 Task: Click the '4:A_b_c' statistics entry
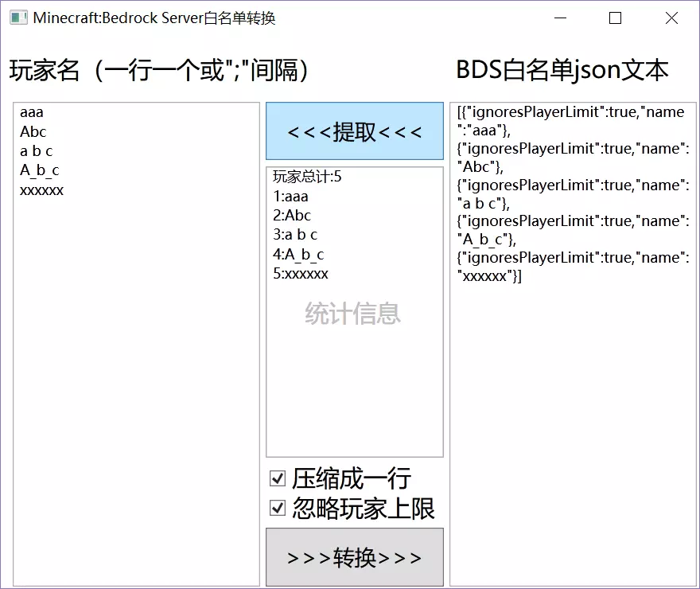pyautogui.click(x=298, y=255)
